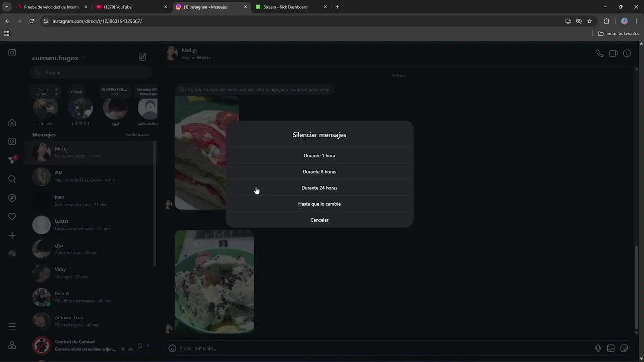Open conversation with DD

click(91, 176)
